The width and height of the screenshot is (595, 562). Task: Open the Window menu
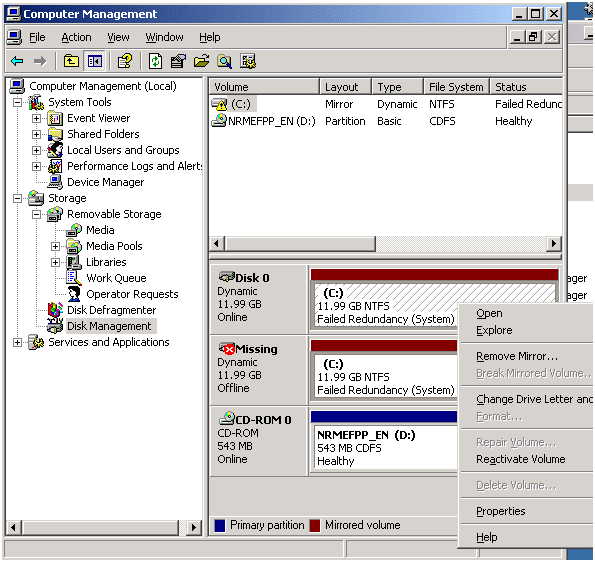coord(164,37)
